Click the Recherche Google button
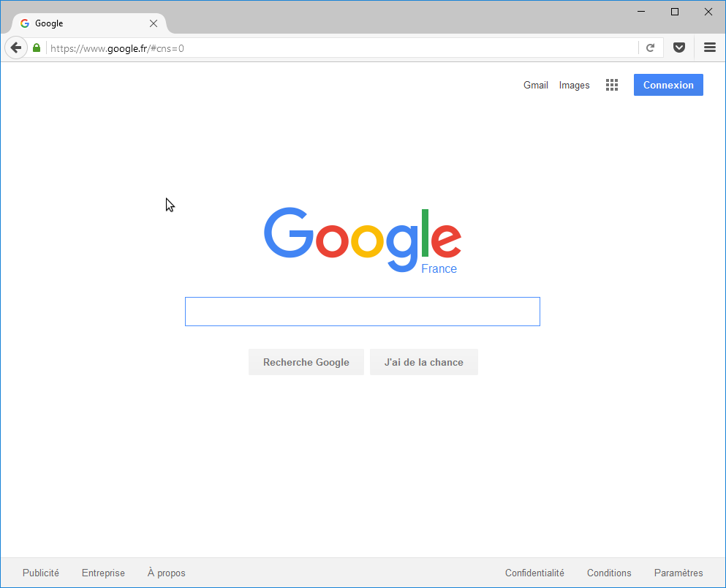 point(306,362)
